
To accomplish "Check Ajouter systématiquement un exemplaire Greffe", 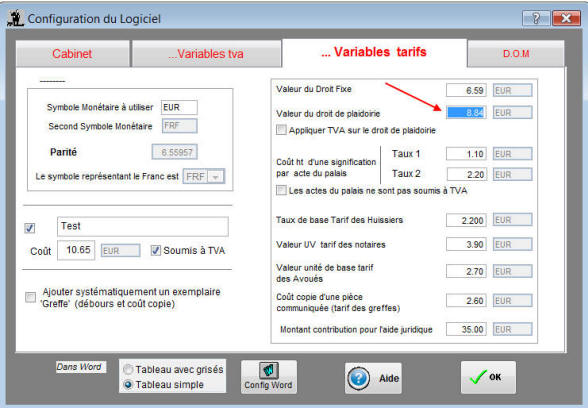I will (30, 297).
